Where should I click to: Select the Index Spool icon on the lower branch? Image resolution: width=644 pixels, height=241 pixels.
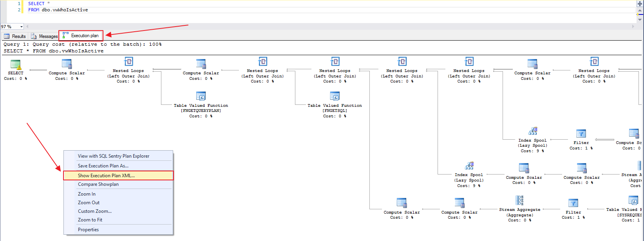point(469,166)
